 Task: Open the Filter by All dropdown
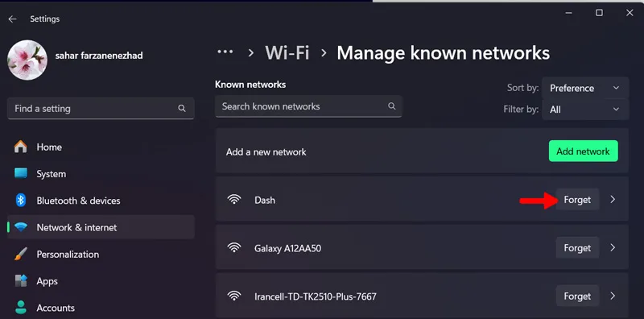point(585,110)
